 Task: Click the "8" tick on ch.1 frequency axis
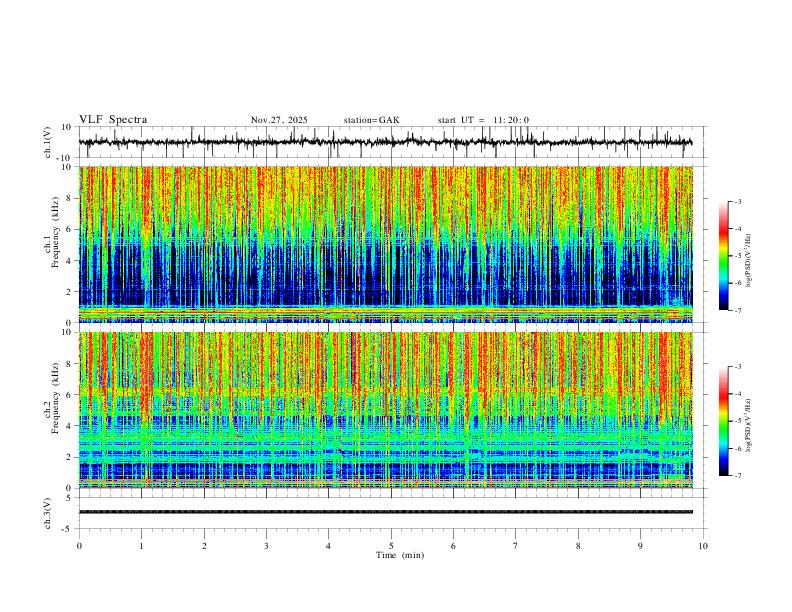pos(70,198)
